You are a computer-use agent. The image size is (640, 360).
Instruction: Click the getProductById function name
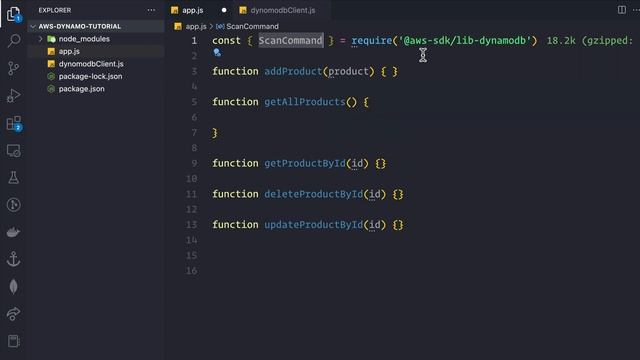pyautogui.click(x=304, y=163)
